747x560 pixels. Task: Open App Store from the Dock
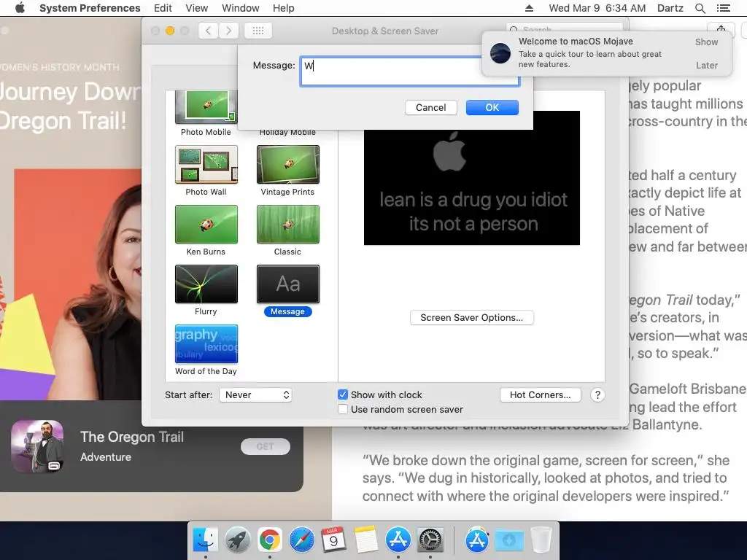(398, 540)
